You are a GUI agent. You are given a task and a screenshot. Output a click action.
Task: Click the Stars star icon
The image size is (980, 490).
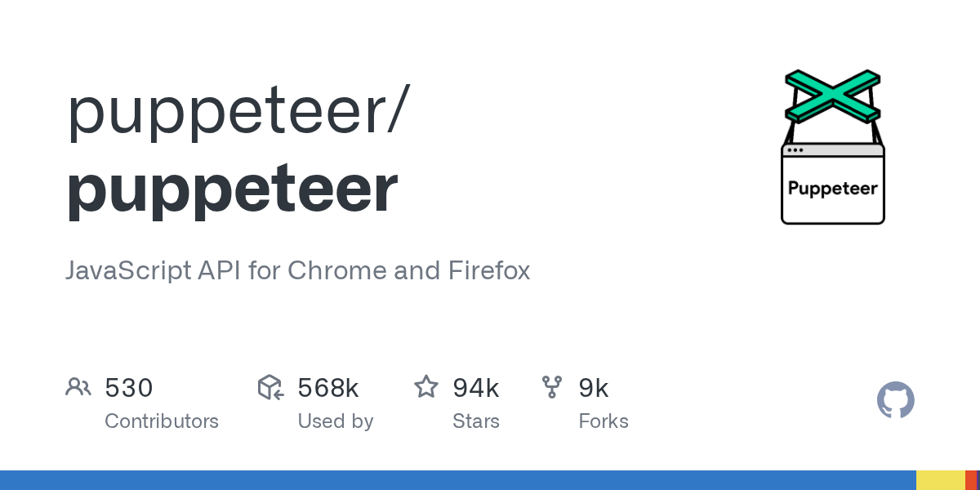point(426,387)
